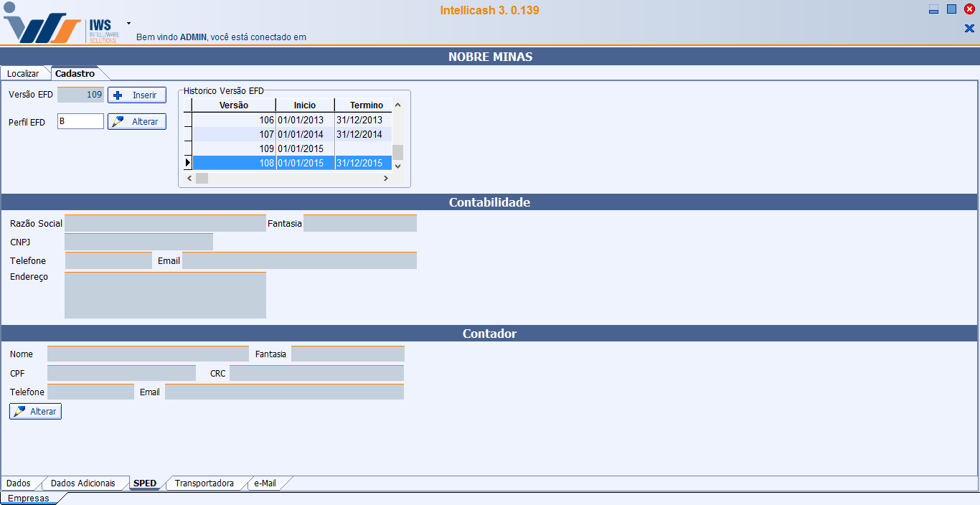
Task: Close the inner panel with the blue X
Action: (x=969, y=29)
